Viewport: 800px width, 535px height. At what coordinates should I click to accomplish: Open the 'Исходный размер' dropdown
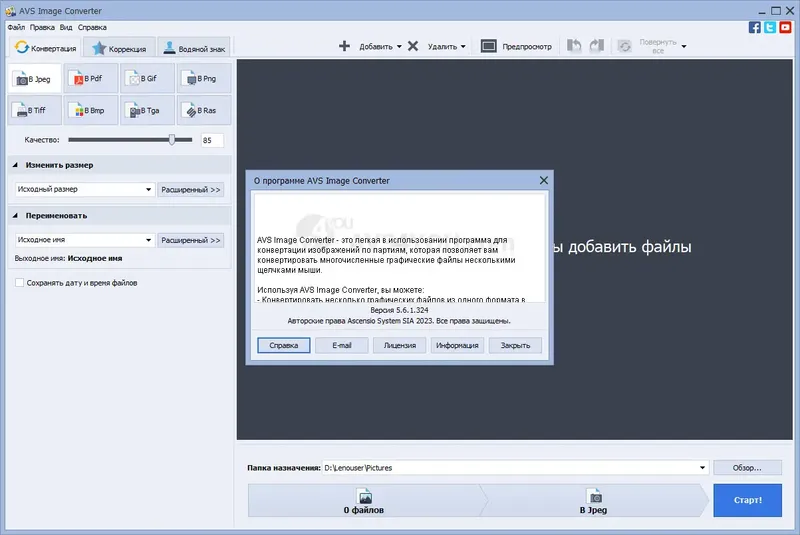point(84,189)
